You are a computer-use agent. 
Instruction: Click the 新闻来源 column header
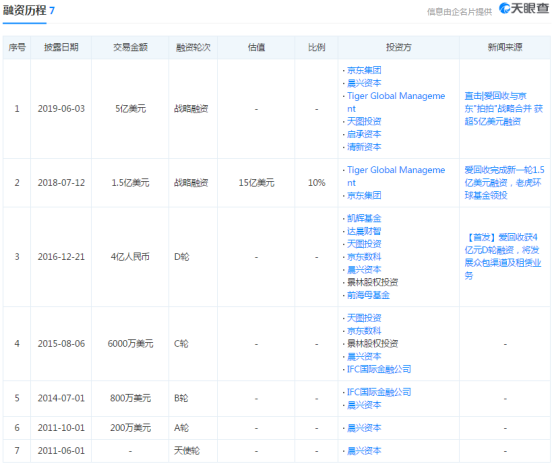pos(505,47)
